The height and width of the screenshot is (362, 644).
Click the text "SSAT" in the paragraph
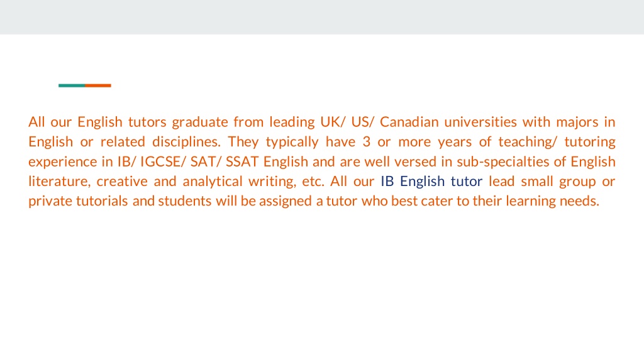pos(242,162)
